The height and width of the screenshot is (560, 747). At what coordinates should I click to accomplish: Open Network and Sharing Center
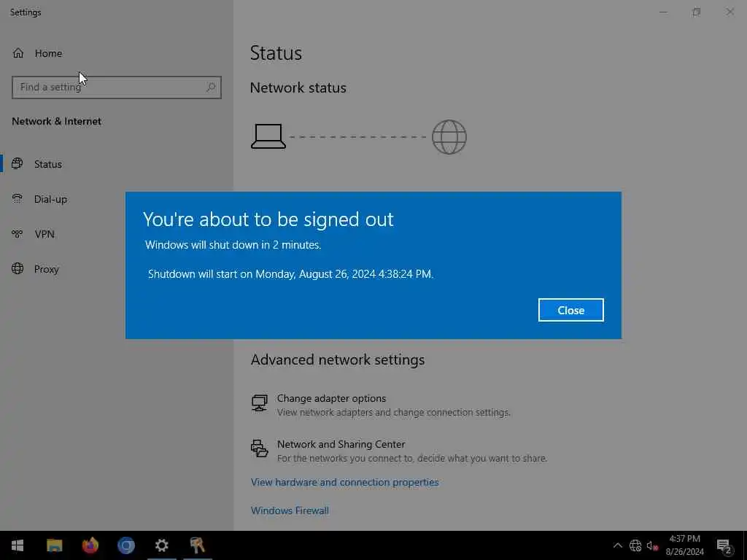pyautogui.click(x=399, y=451)
